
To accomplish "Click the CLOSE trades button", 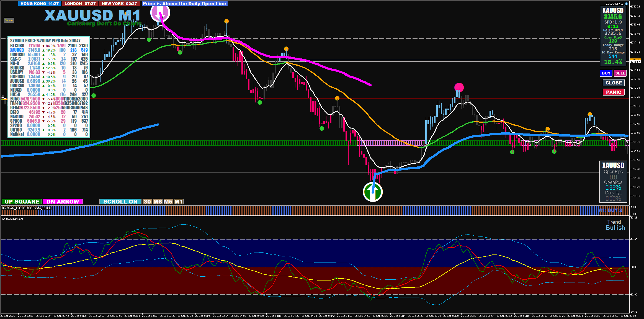I will 614,83.
